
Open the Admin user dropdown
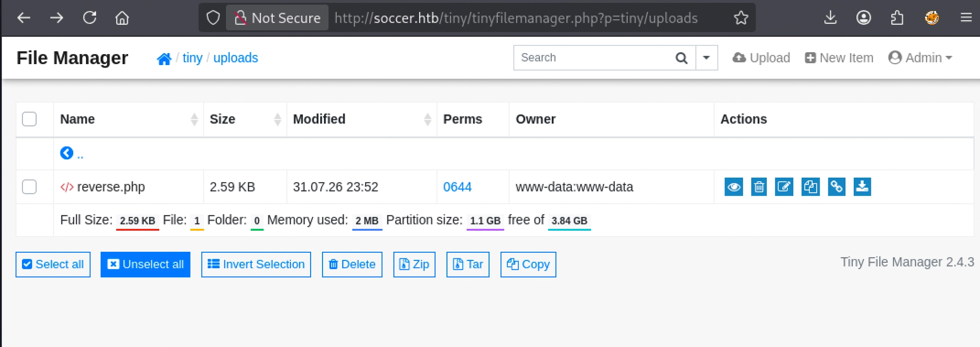pyautogui.click(x=920, y=58)
